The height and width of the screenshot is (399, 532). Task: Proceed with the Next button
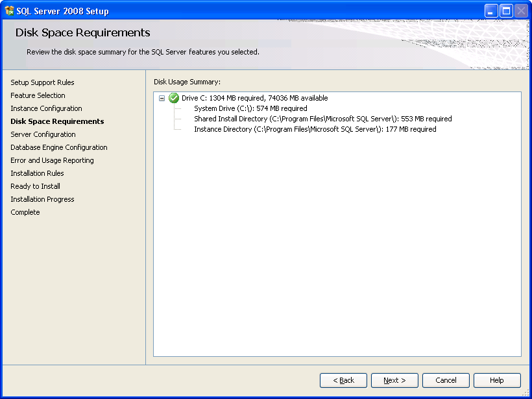394,380
